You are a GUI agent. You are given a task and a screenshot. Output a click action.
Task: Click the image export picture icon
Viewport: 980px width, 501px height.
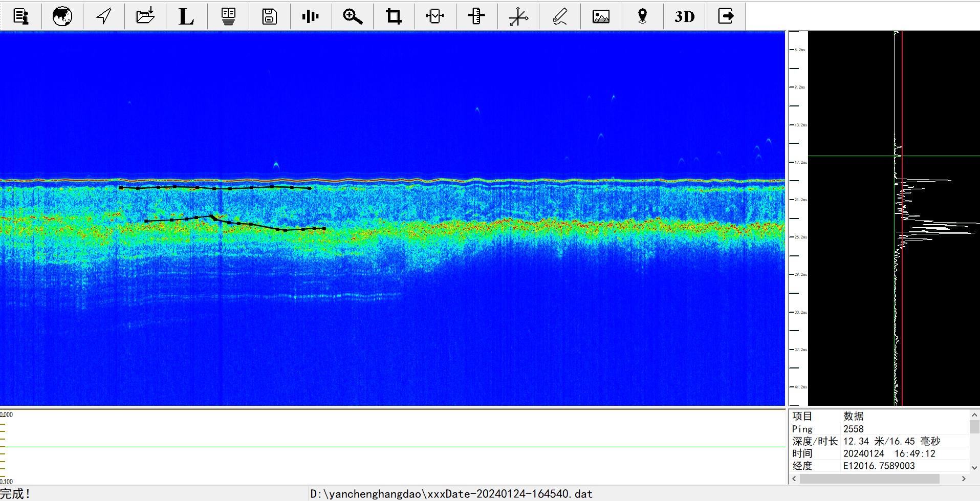coord(601,16)
